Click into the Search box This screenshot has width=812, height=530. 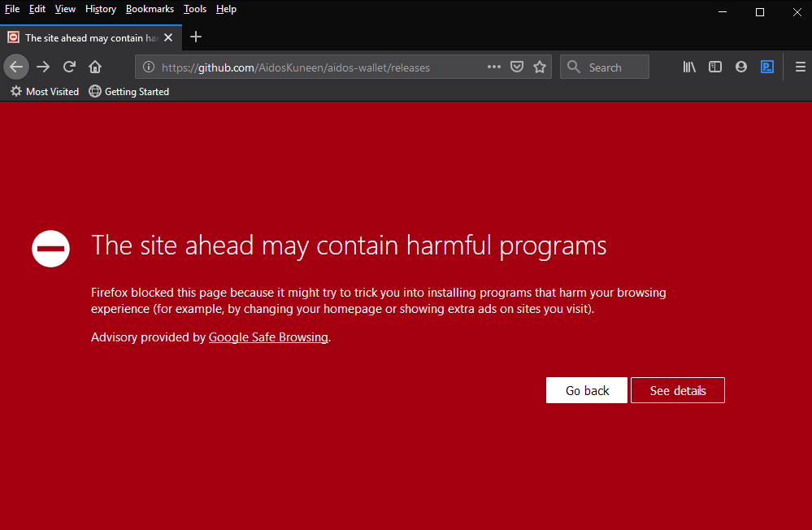click(x=605, y=67)
